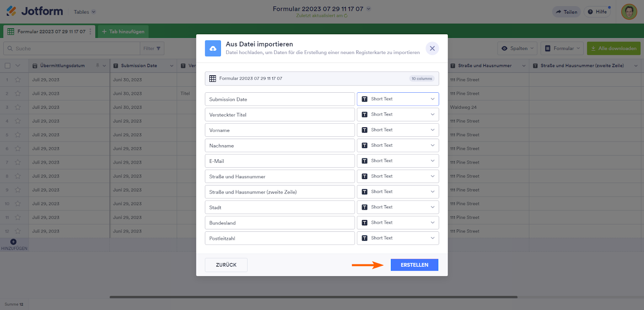Star row 1 as favorite
Screen dimensions: 644x310
18,80
